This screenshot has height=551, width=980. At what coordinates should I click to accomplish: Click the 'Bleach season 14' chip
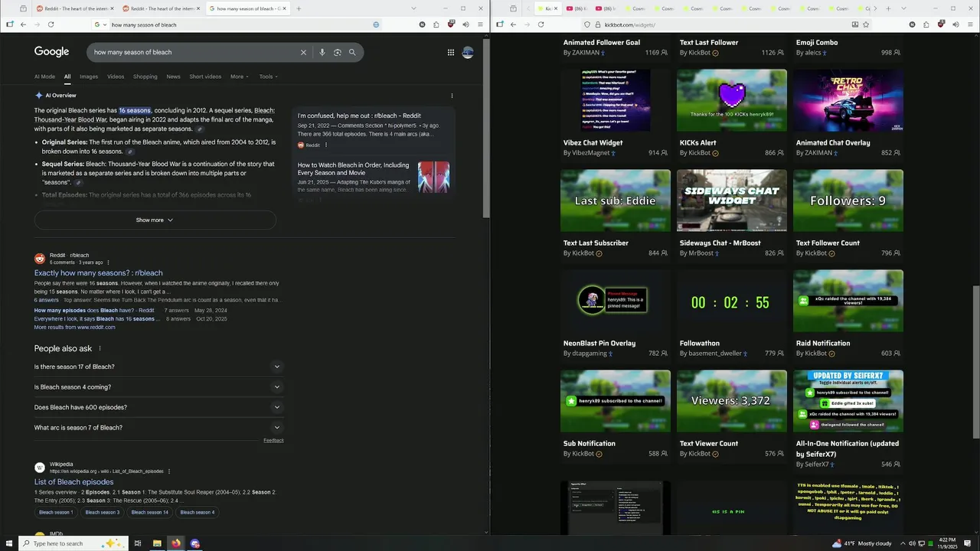150,512
